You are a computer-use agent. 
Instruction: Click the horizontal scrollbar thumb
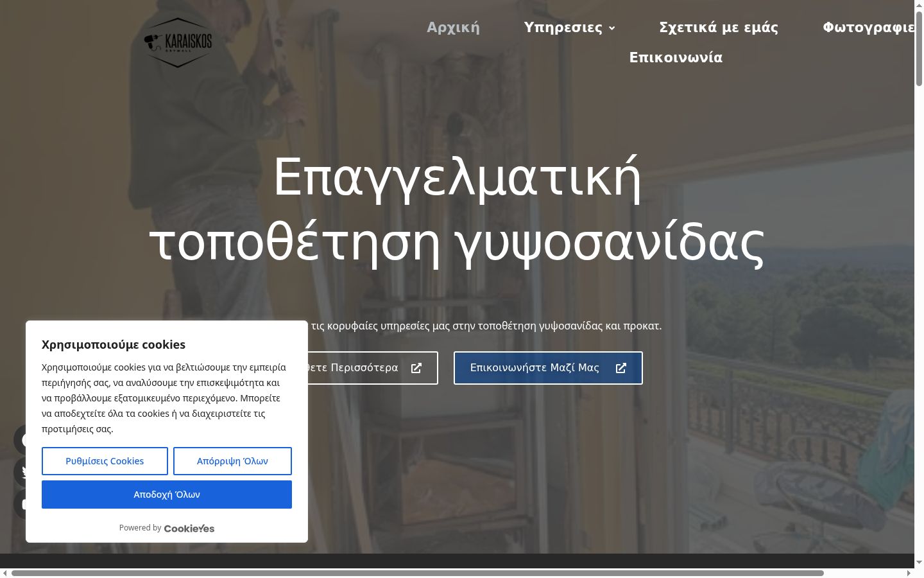(x=417, y=573)
